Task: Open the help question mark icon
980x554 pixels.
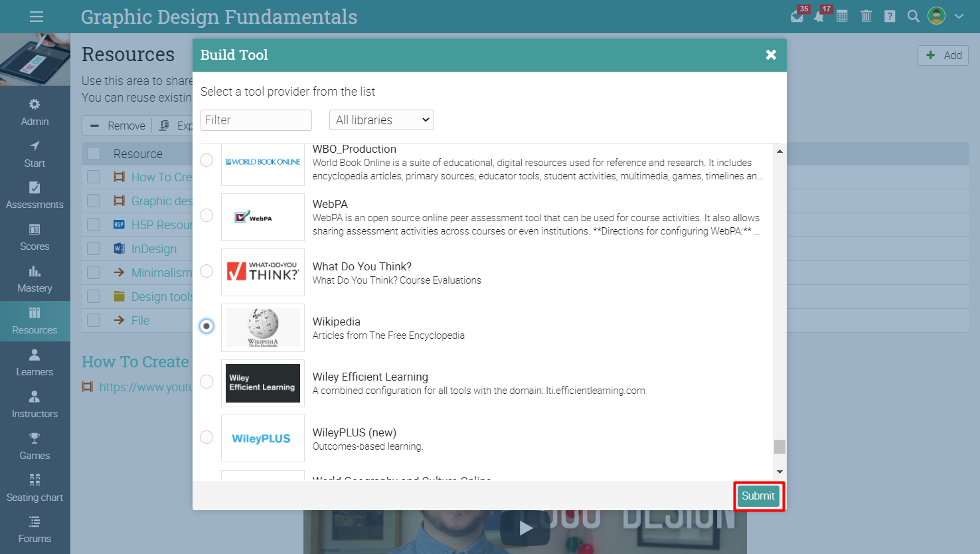Action: point(890,17)
